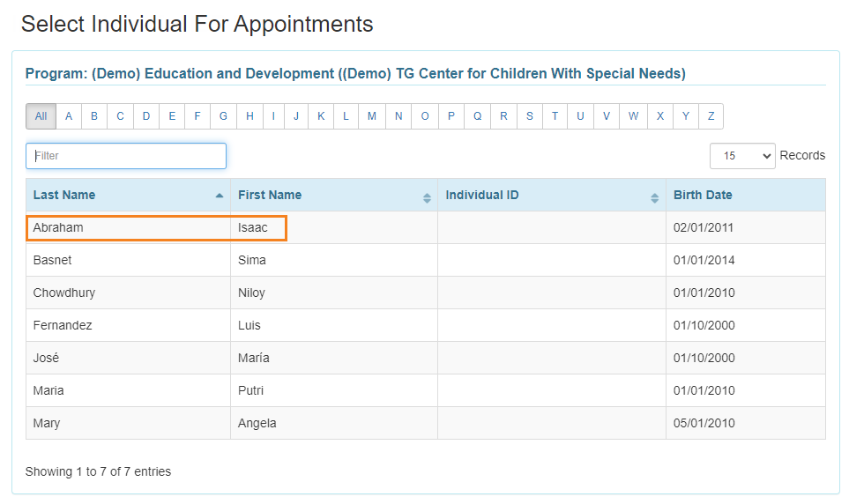Filter individuals by letter F
849x504 pixels.
click(x=197, y=116)
